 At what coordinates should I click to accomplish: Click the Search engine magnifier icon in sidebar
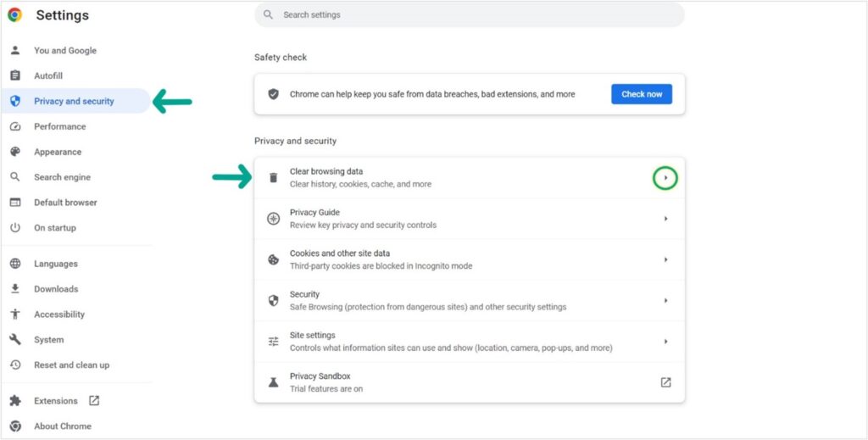[15, 177]
